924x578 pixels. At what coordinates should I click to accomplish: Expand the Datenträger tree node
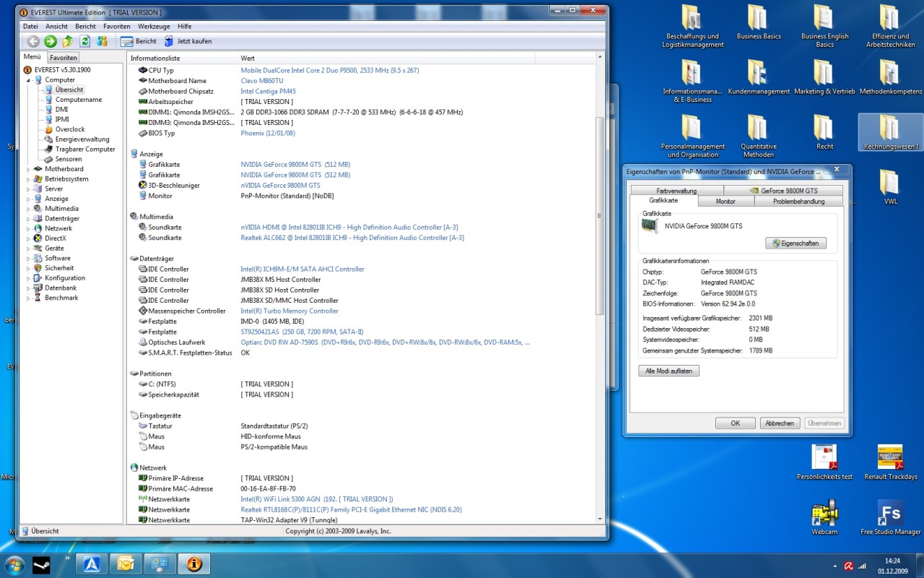pyautogui.click(x=29, y=218)
